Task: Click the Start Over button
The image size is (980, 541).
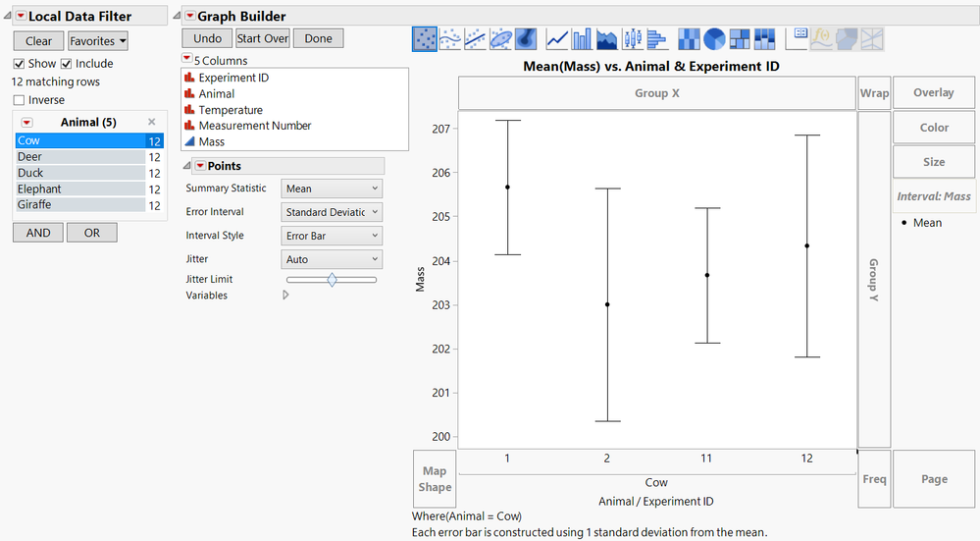Action: point(263,38)
